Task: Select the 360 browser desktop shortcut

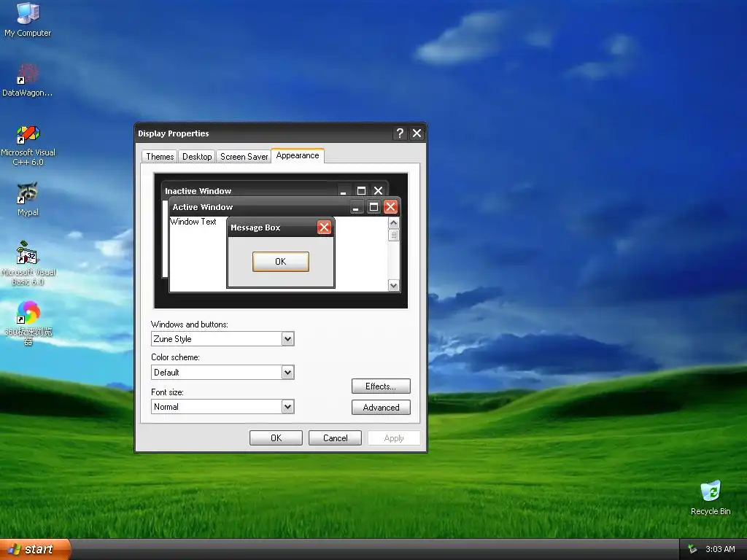Action: click(x=28, y=323)
